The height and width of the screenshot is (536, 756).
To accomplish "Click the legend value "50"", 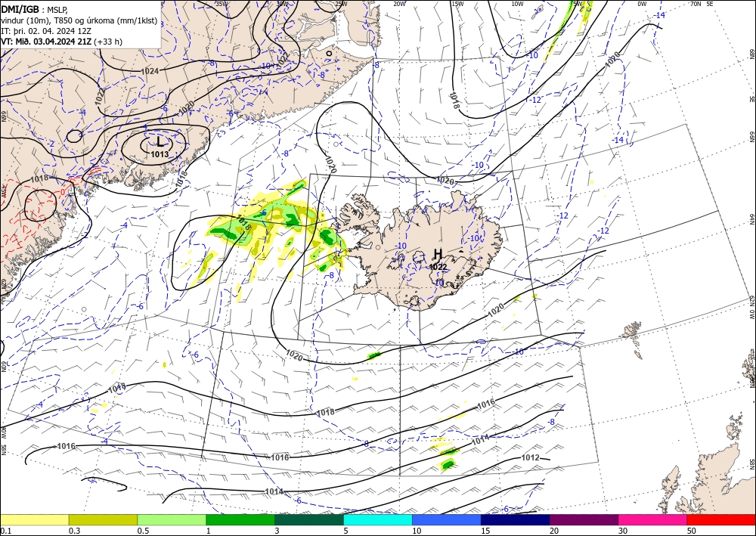I will pos(692,531).
